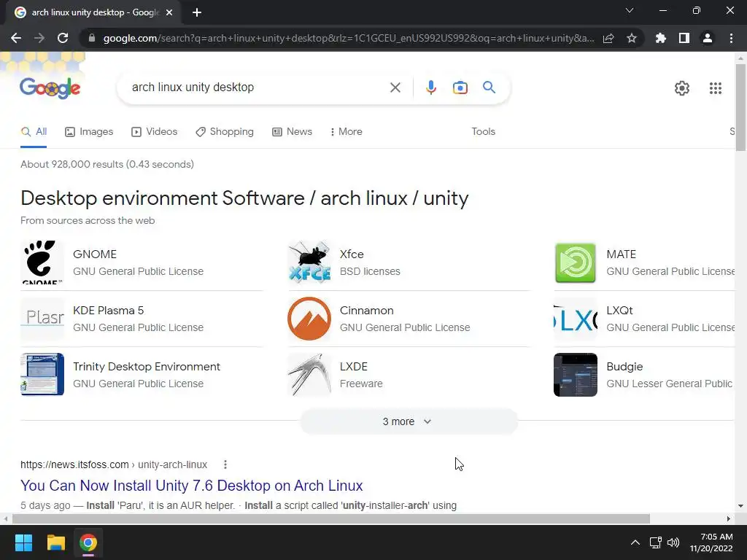The image size is (747, 560).
Task: Reload the current page
Action: click(63, 38)
